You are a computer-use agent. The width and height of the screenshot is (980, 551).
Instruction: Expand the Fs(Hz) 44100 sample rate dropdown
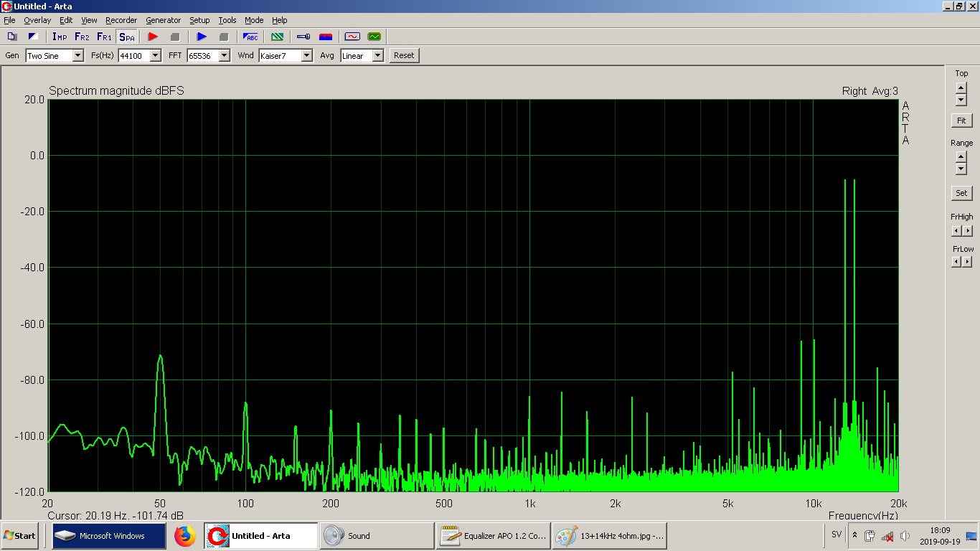point(155,55)
